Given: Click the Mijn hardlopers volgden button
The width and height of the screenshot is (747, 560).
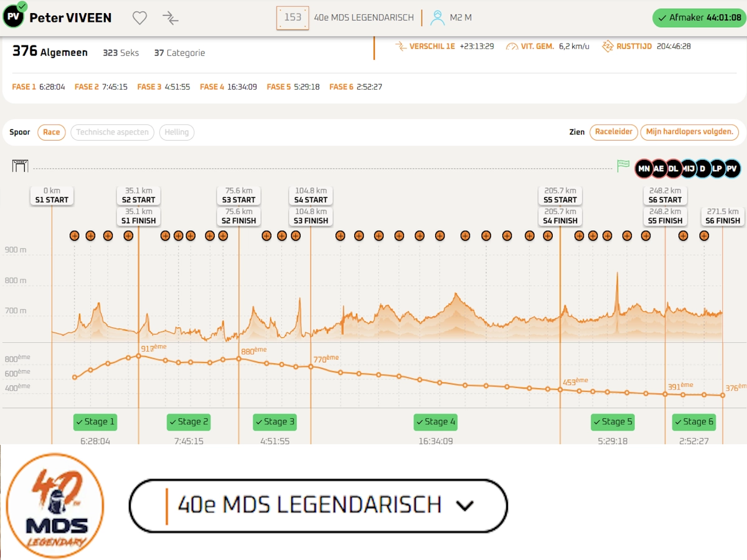Looking at the screenshot, I should 690,131.
